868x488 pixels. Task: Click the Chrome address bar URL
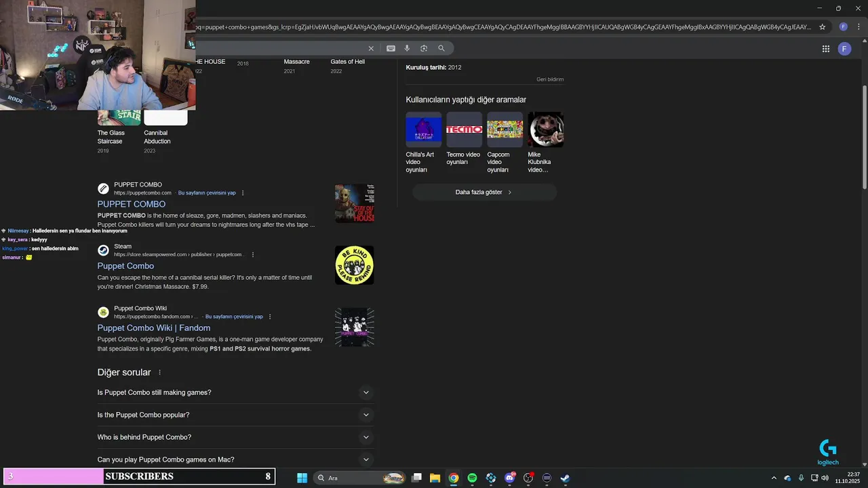pos(503,27)
